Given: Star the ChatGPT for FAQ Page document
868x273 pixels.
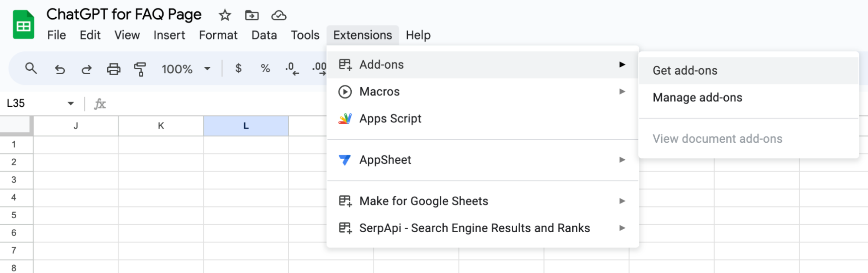Looking at the screenshot, I should (224, 15).
